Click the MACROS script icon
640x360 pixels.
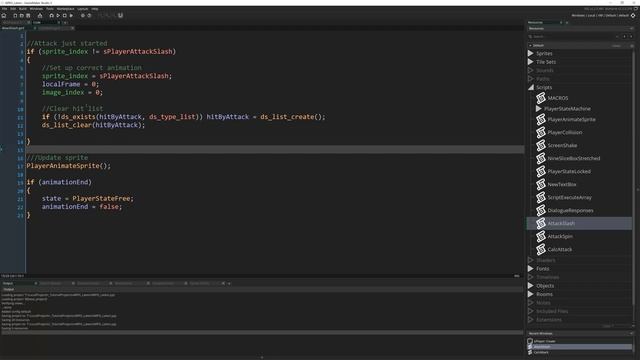point(541,98)
